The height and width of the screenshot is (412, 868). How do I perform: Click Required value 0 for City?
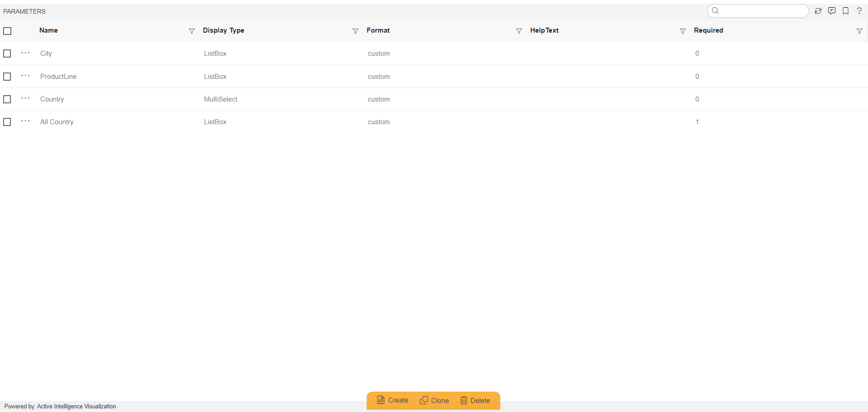pyautogui.click(x=697, y=53)
